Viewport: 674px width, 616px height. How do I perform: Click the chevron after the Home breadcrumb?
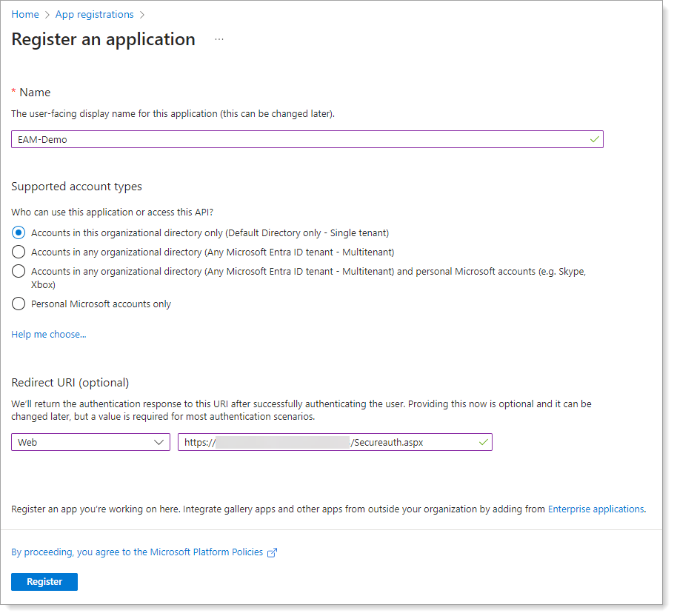[46, 14]
